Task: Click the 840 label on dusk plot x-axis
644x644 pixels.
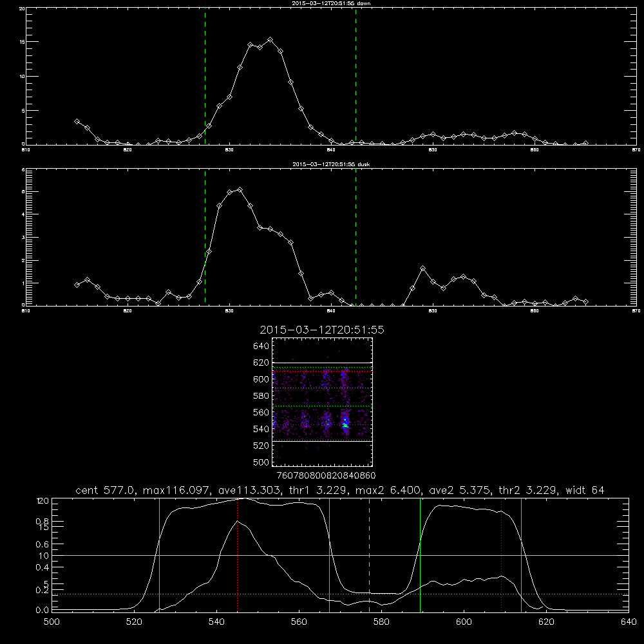Action: [331, 311]
